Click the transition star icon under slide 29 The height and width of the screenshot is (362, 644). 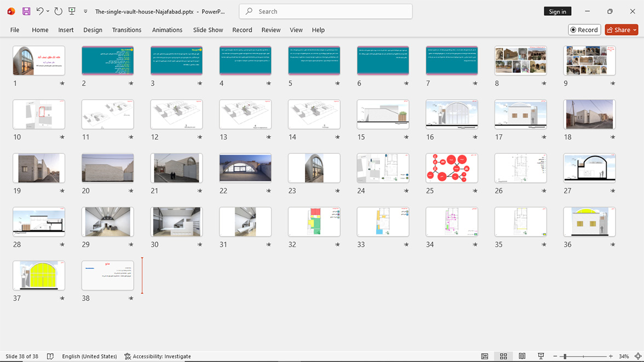coord(131,244)
